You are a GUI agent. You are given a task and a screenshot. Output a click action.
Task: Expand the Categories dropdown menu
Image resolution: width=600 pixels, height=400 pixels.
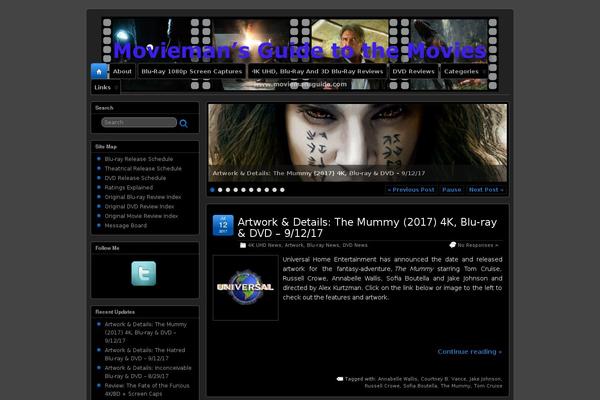pos(464,72)
